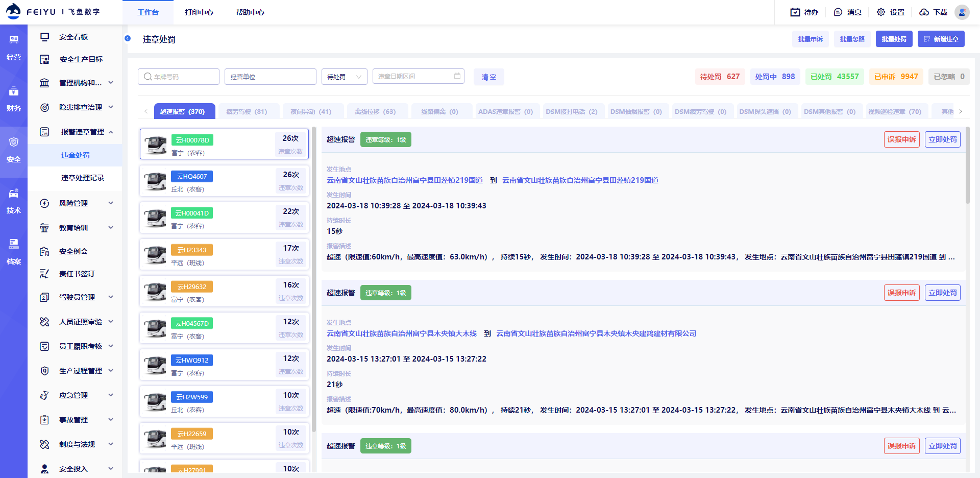Open the 待处罚 status dropdown
Viewport: 980px width, 478px height.
click(x=345, y=77)
